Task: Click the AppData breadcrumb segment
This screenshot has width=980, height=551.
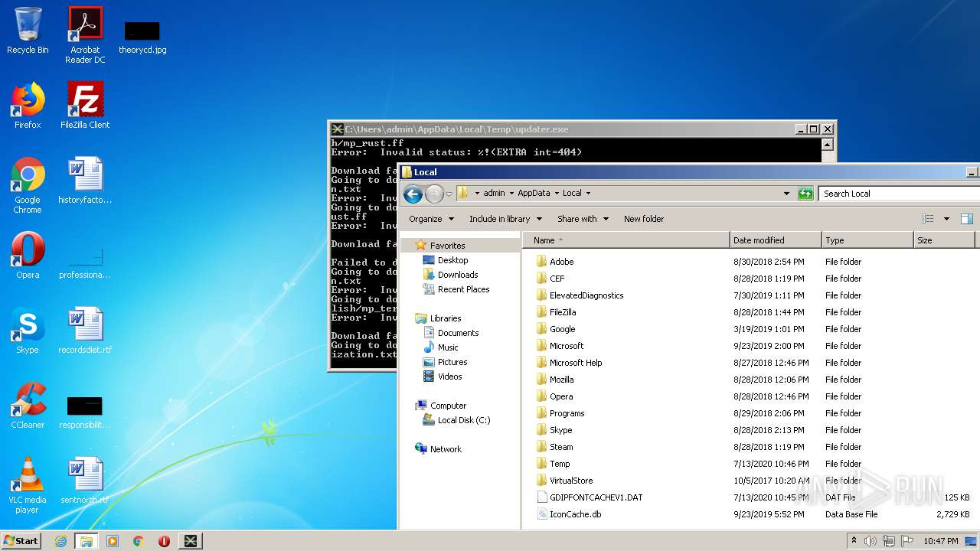Action: (x=534, y=194)
